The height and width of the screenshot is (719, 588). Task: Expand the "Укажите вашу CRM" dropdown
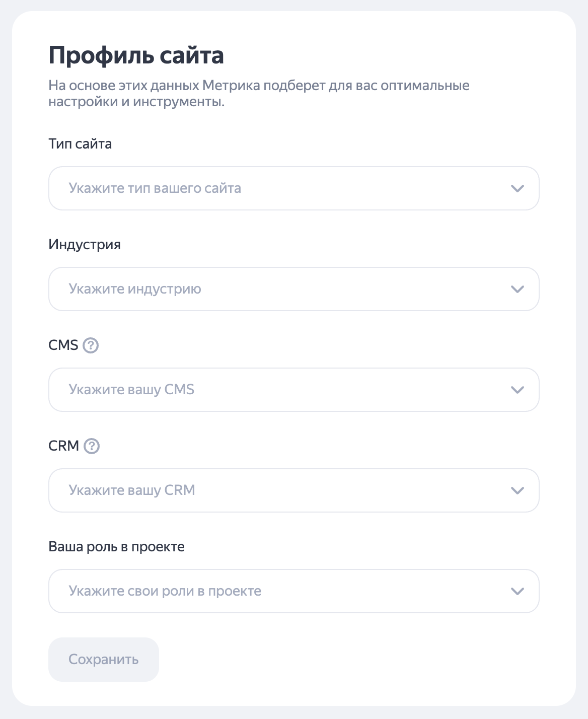[x=282, y=490]
